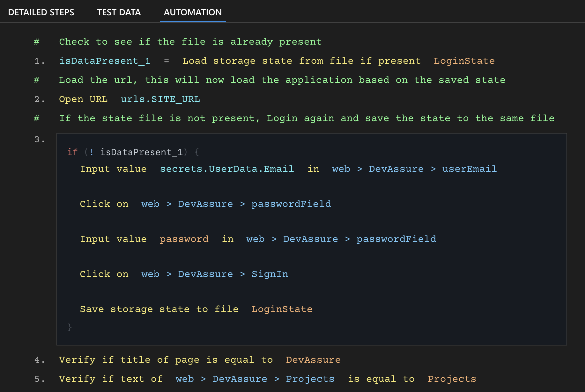Image resolution: width=585 pixels, height=392 pixels.
Task: Click the LoginState reference in step 1
Action: (464, 61)
